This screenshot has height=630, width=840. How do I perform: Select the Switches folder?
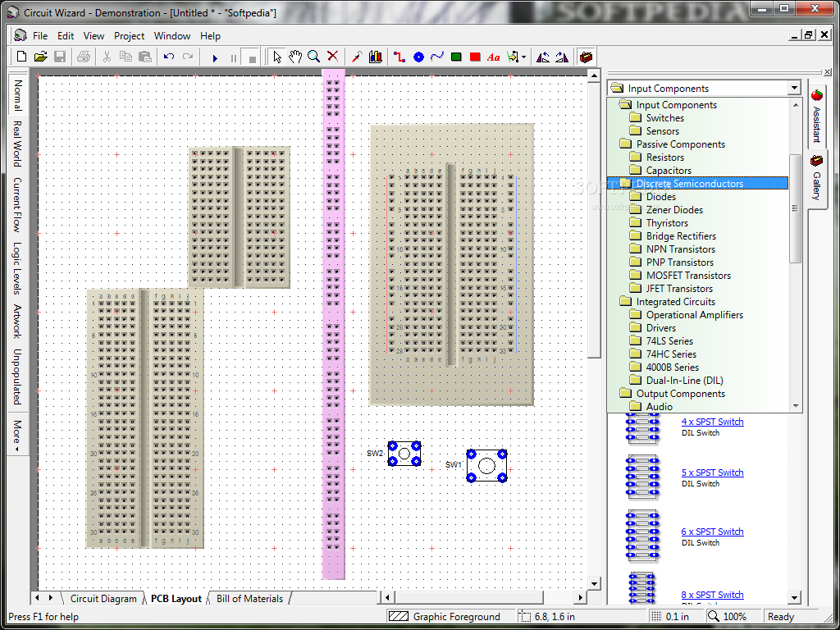click(x=664, y=118)
